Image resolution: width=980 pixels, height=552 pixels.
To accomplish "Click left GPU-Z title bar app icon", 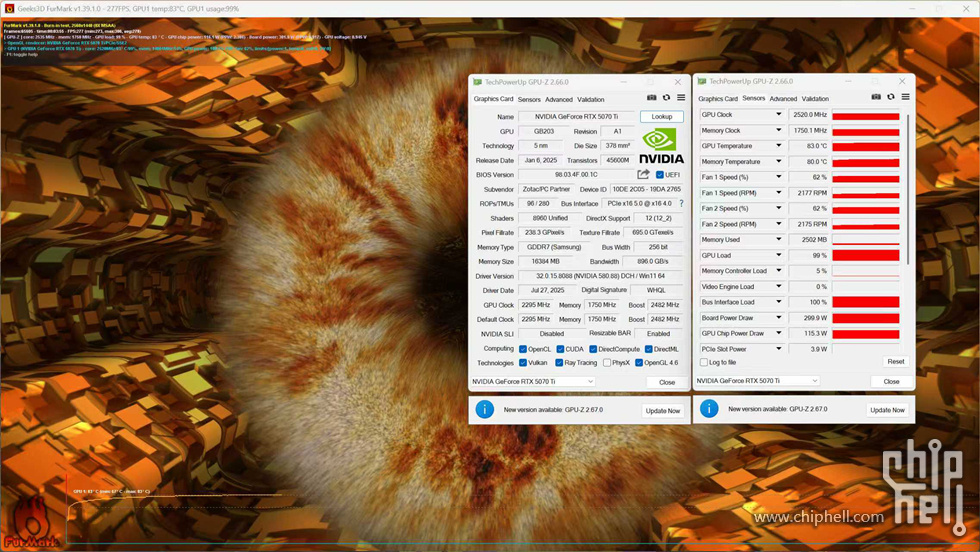I will 478,82.
